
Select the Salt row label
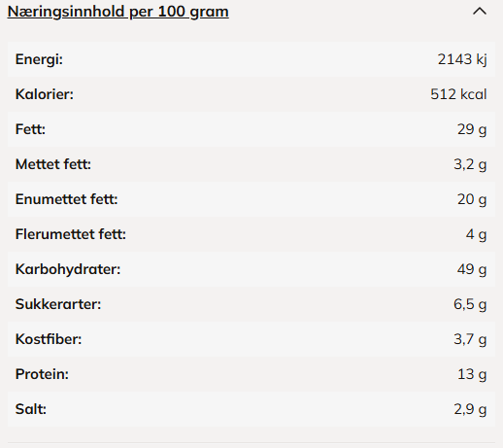(x=31, y=409)
